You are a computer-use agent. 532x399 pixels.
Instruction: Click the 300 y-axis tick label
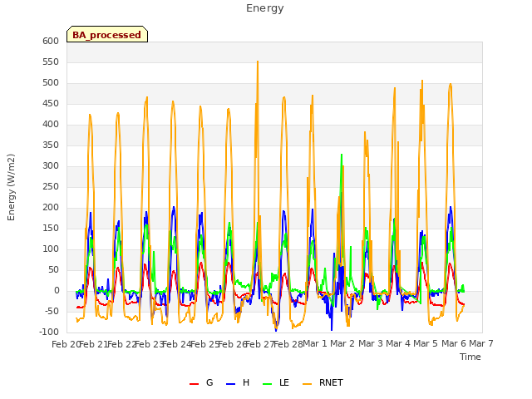(x=51, y=165)
